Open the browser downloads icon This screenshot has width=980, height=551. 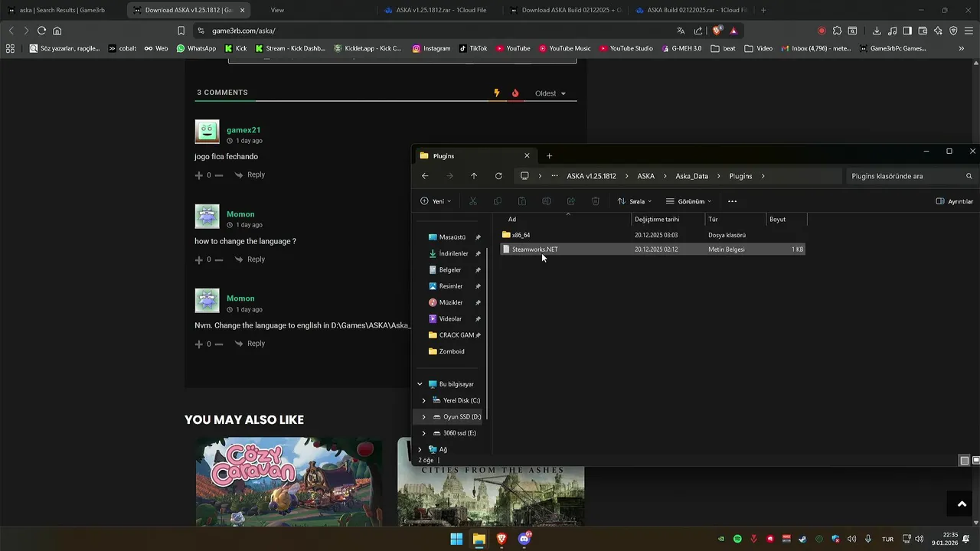[877, 31]
